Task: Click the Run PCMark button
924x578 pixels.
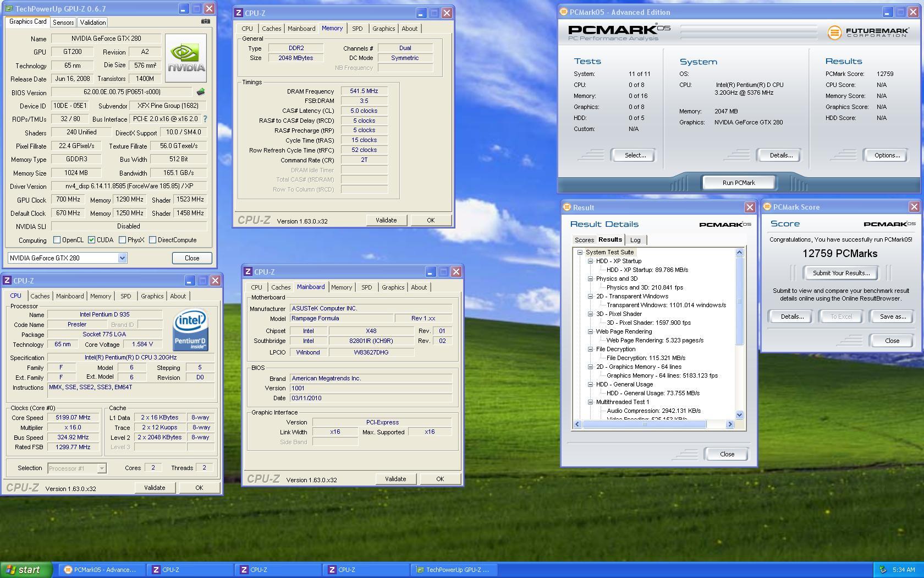Action: (739, 183)
